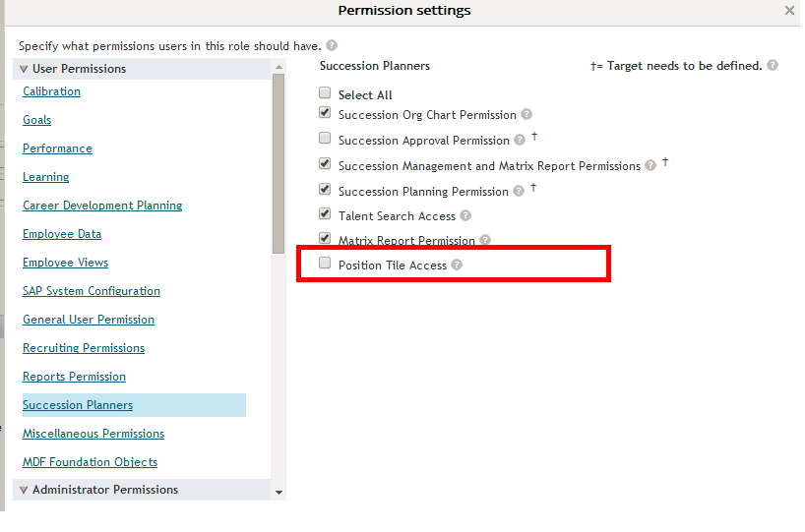805x532 pixels.
Task: Click the permissions list scroll down arrow
Action: click(279, 493)
